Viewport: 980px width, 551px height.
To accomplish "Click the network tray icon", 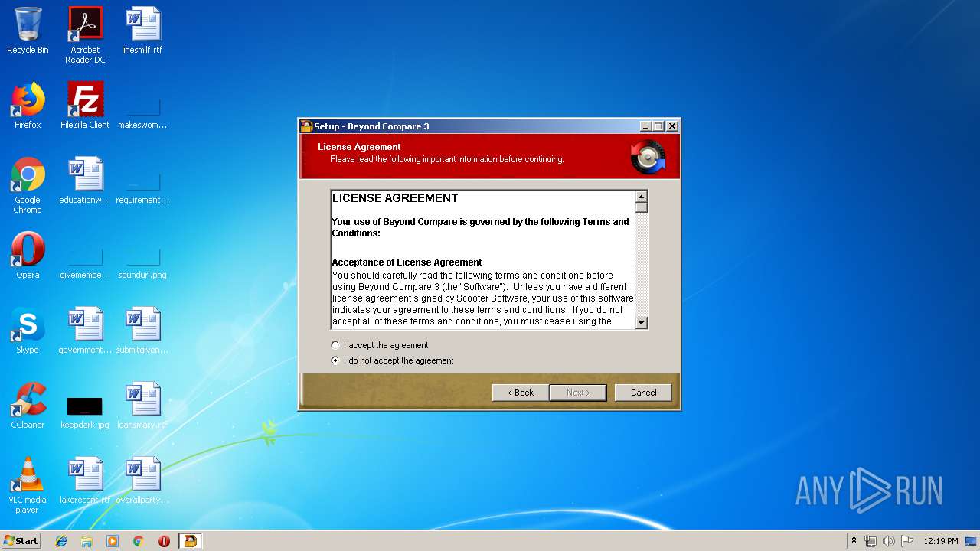I will click(x=871, y=541).
